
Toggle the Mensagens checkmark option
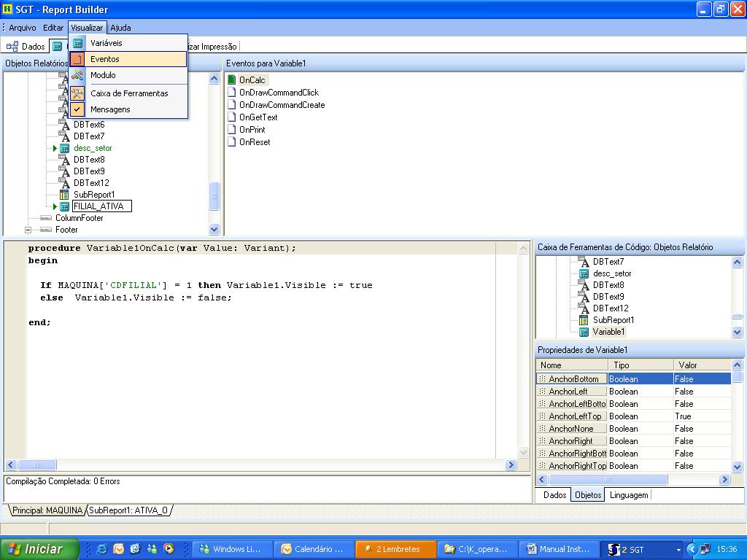click(x=78, y=109)
